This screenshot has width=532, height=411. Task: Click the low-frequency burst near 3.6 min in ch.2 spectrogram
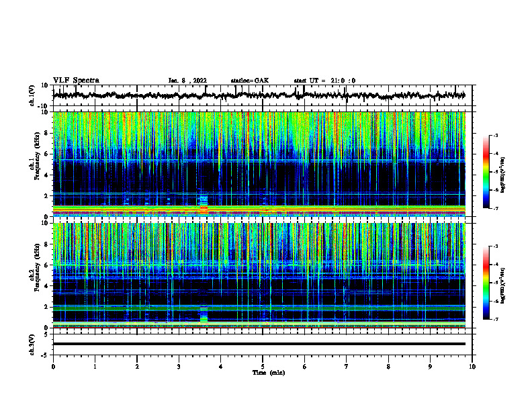click(x=204, y=314)
